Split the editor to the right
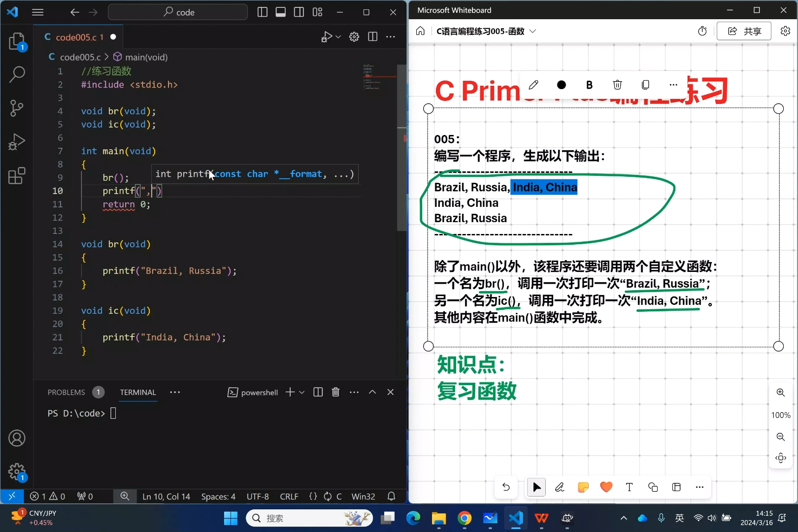 [372, 37]
